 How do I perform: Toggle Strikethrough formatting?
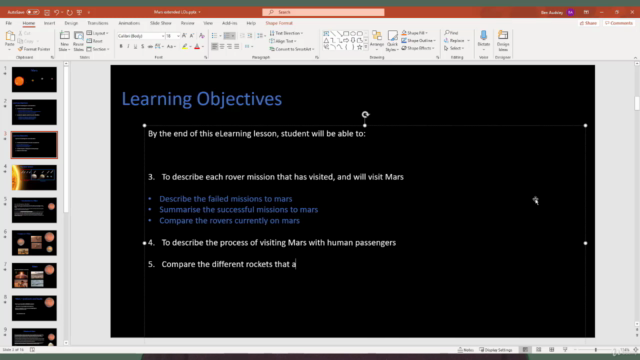[150, 47]
